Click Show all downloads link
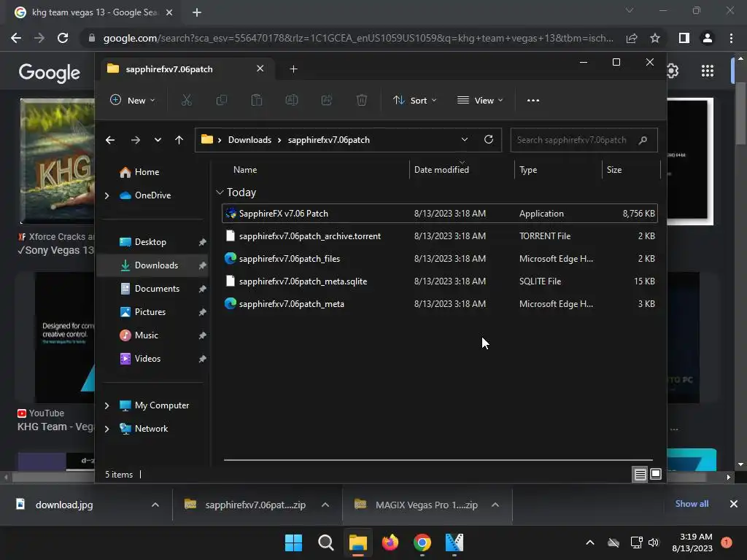 tap(692, 504)
